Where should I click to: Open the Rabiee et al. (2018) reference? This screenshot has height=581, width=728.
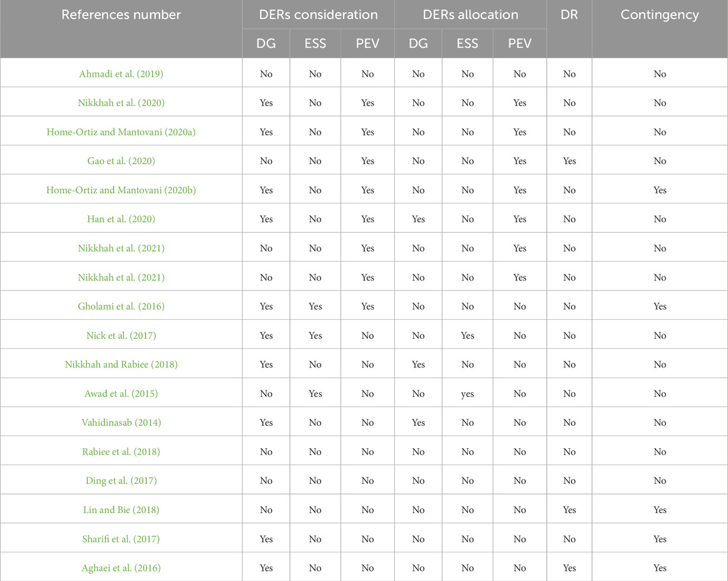(121, 451)
